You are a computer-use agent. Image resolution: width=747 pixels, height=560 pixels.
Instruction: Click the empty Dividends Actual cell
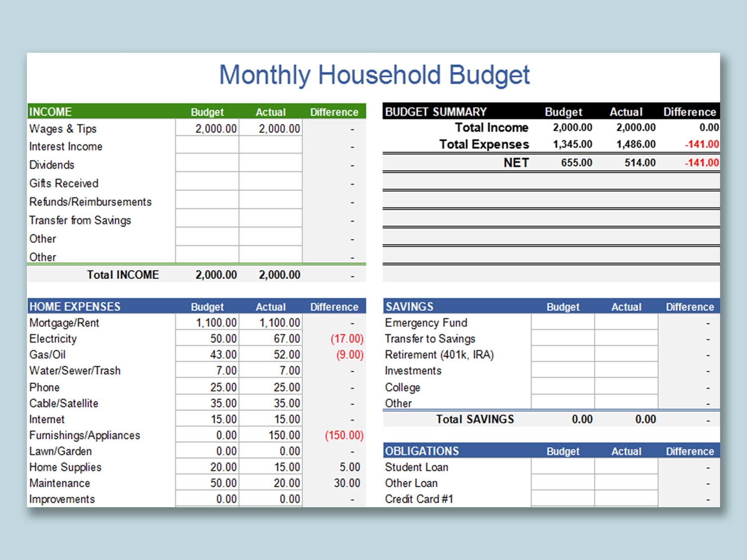point(270,164)
